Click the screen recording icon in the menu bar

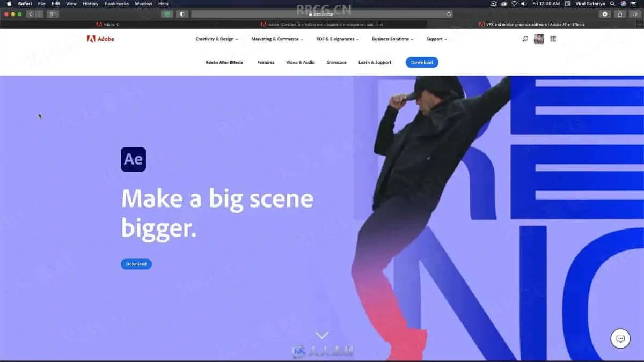(x=494, y=4)
